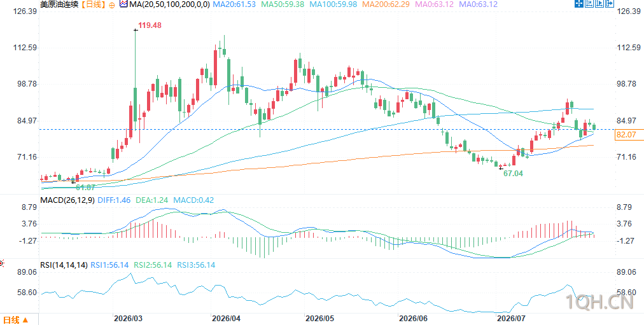The image size is (644, 325).
Task: Click the 2026/04 date axis label
Action: click(225, 319)
